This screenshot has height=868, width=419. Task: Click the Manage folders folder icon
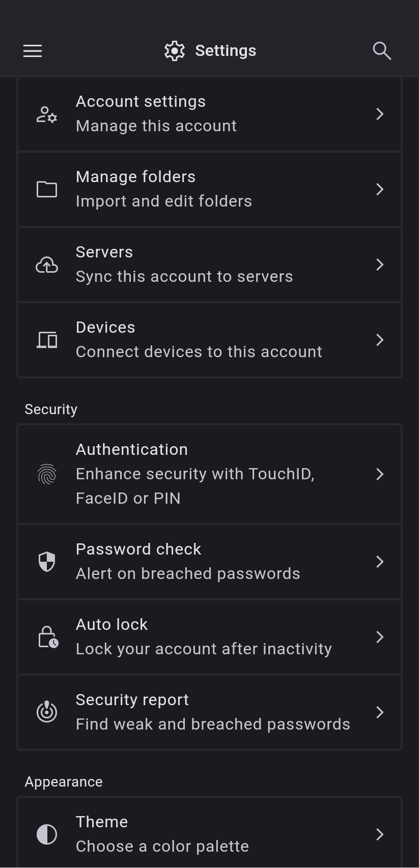coord(47,189)
